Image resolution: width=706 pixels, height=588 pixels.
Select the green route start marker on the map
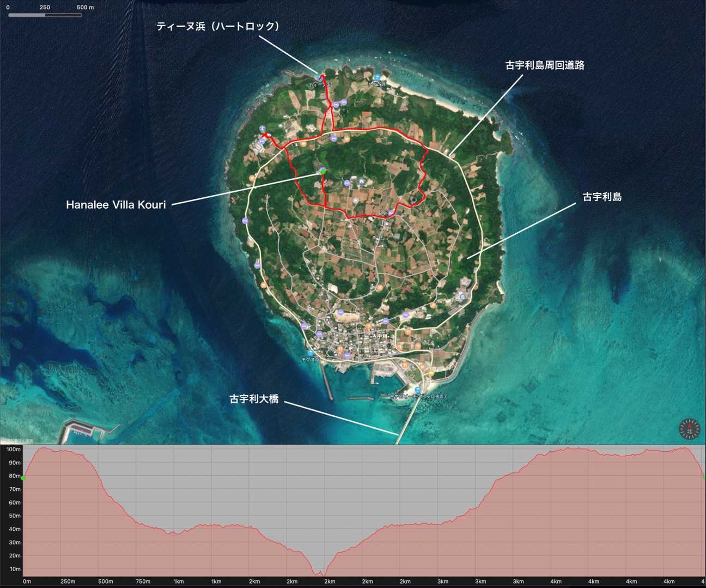pyautogui.click(x=324, y=172)
